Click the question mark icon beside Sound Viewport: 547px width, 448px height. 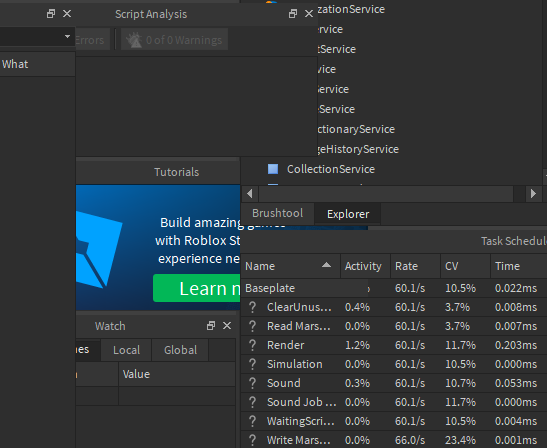pos(252,383)
